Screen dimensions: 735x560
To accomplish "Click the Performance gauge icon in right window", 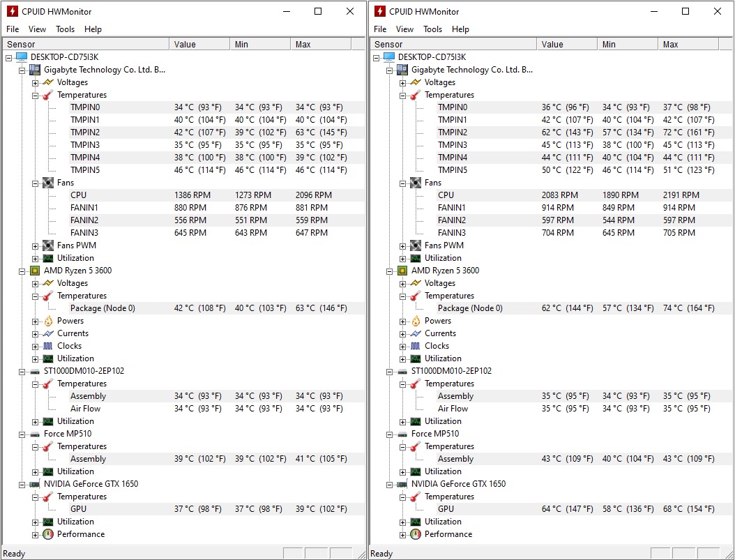I will coord(416,534).
